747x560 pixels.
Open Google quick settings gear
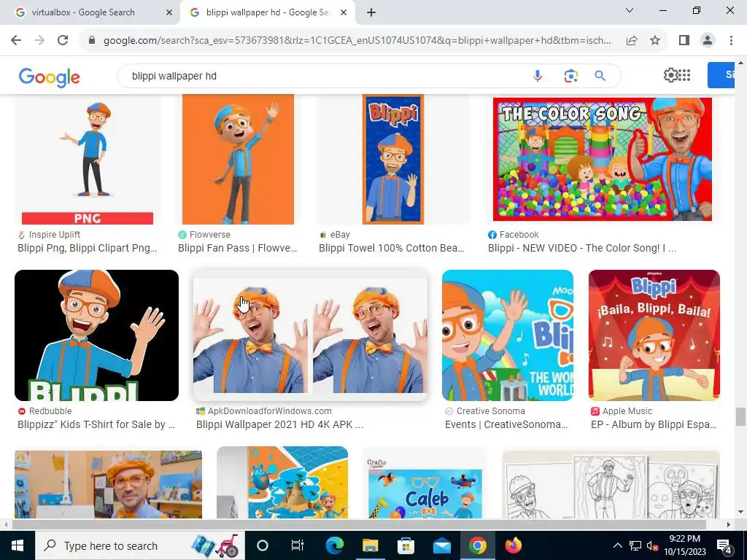[670, 75]
